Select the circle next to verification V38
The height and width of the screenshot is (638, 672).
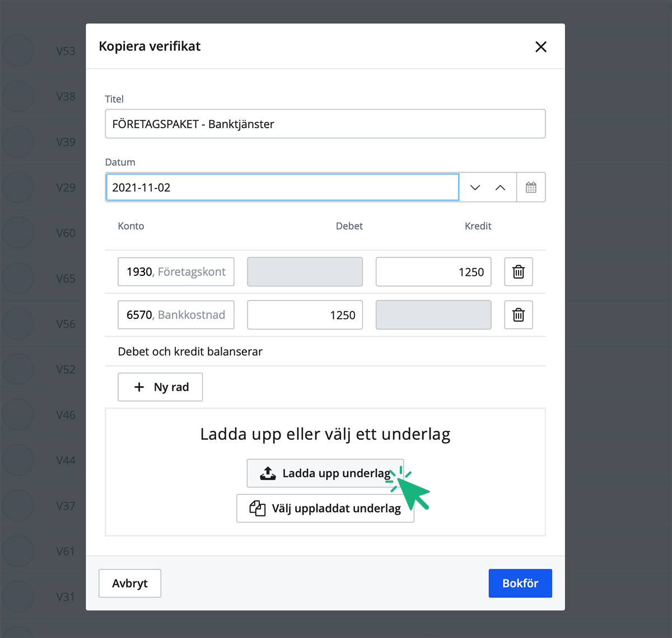pyautogui.click(x=18, y=96)
